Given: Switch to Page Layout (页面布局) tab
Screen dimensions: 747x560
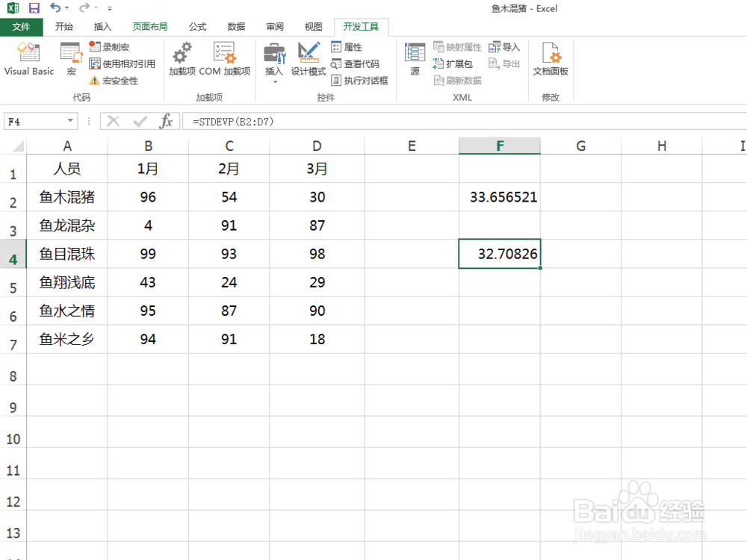Looking at the screenshot, I should (150, 27).
